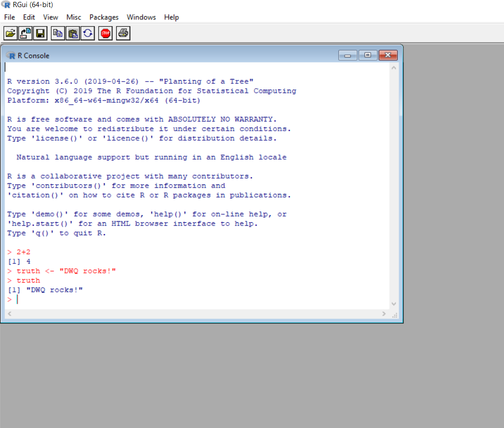Click the console scroll up arrow
The height and width of the screenshot is (428, 504).
(394, 68)
